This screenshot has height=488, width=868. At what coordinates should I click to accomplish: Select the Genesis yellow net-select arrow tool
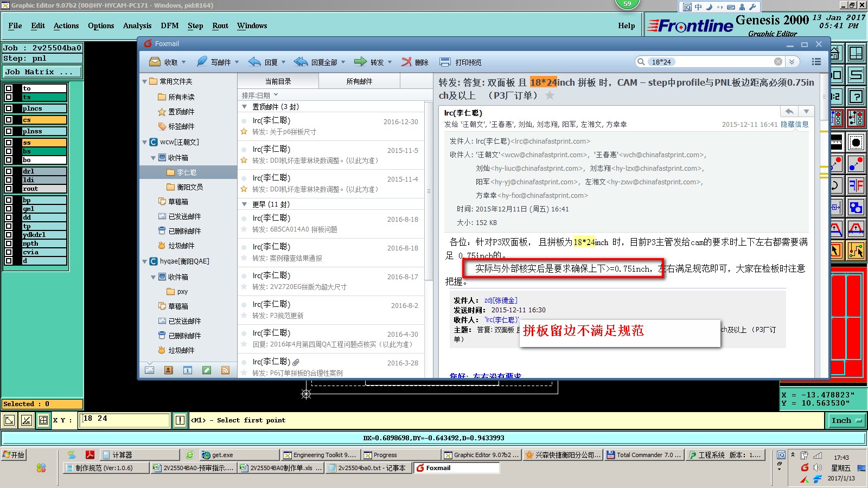(856, 251)
